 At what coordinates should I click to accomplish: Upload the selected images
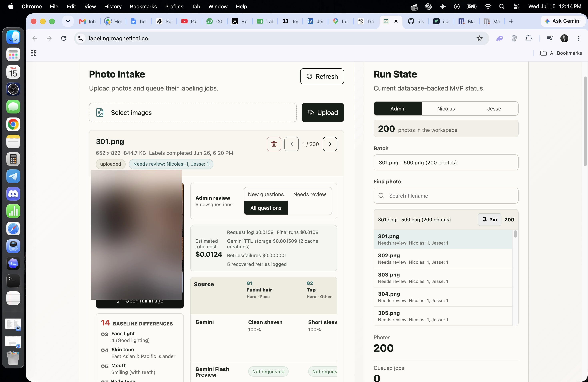point(323,112)
